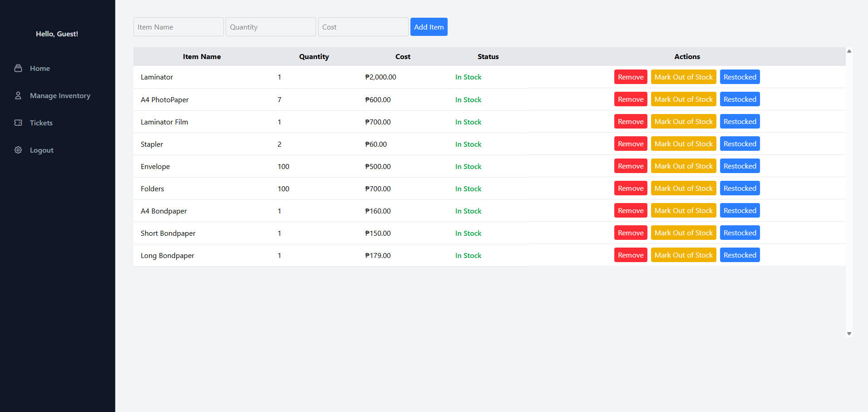Viewport: 868px width, 412px height.
Task: Mark Envelope out of stock
Action: pos(683,166)
